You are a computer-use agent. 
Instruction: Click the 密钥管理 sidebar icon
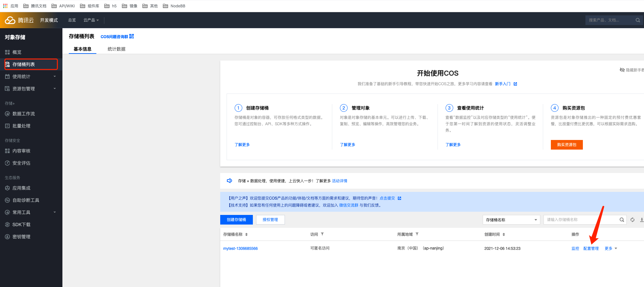7,237
